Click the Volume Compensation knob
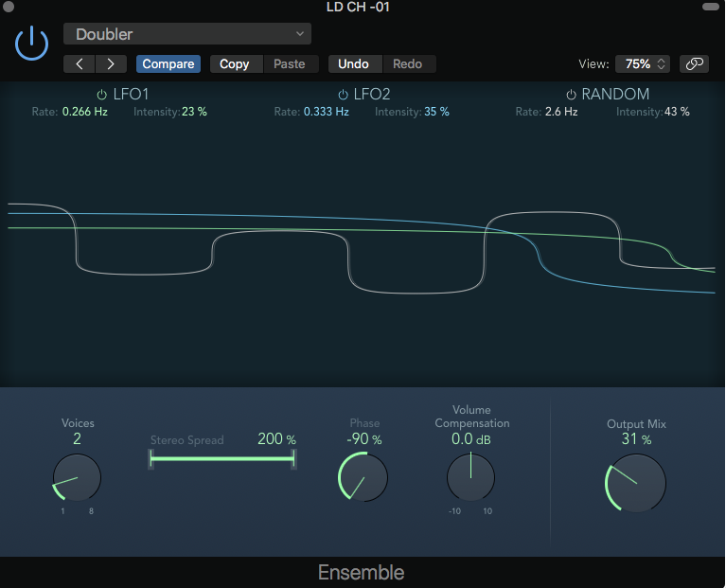Viewport: 726px width, 588px height. point(470,477)
